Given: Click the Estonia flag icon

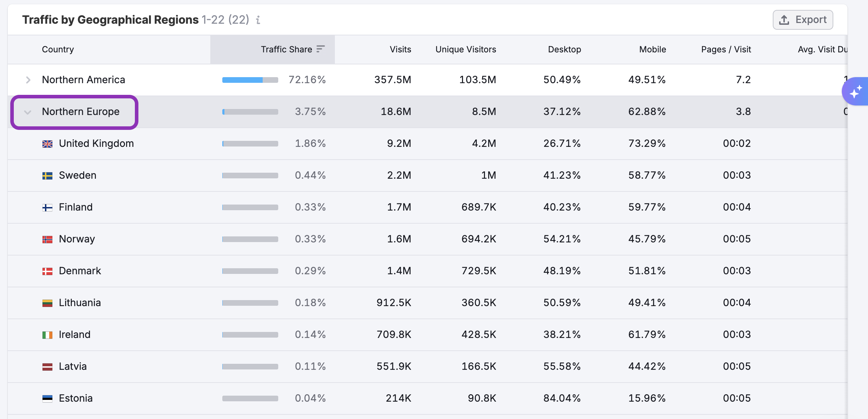Looking at the screenshot, I should point(47,398).
